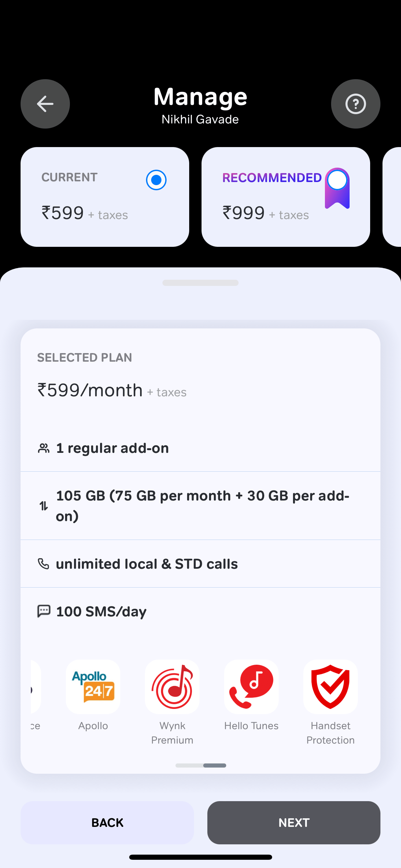Tap the back arrow at top left
The width and height of the screenshot is (401, 868).
[45, 104]
